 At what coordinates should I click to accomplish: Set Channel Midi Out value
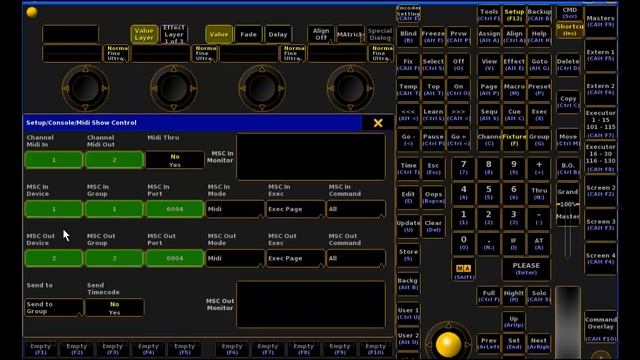click(114, 160)
